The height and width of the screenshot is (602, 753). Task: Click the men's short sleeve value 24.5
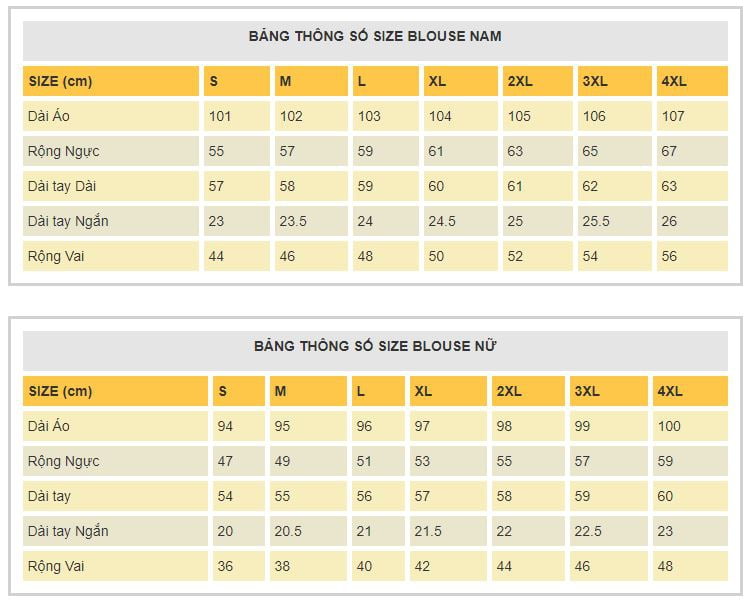[442, 221]
